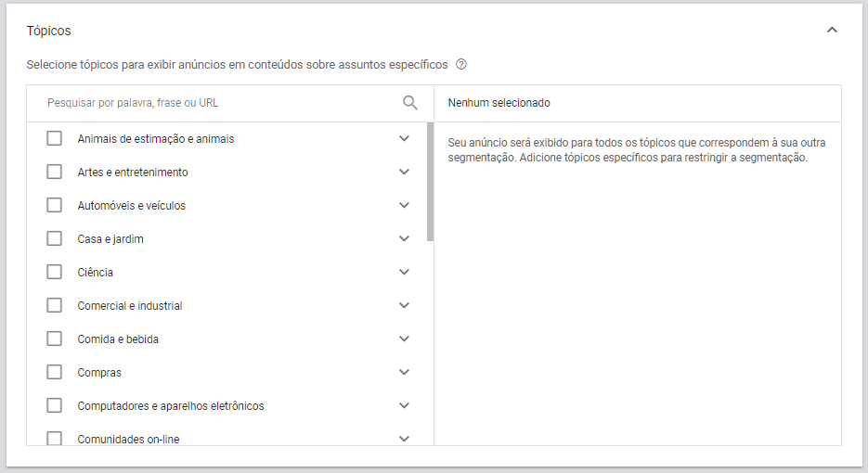Expand Animais de estimação e animais subtopics
Image resolution: width=868 pixels, height=473 pixels.
coord(404,138)
